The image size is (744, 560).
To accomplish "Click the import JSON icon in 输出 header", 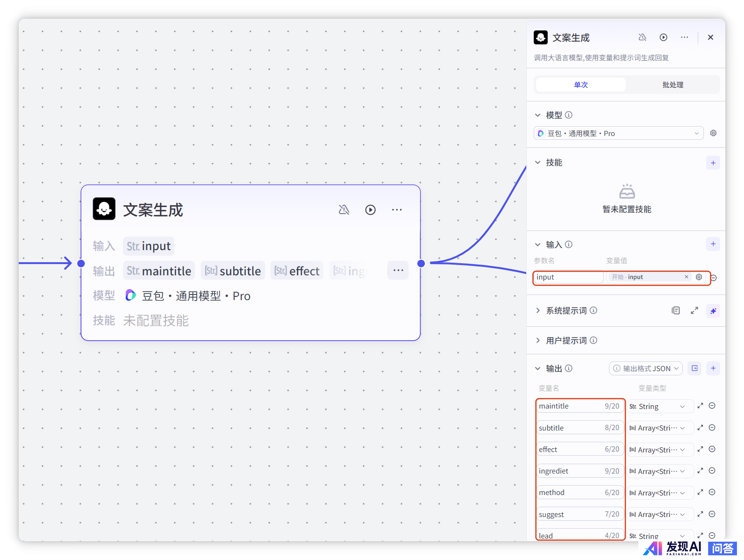I will click(x=695, y=368).
